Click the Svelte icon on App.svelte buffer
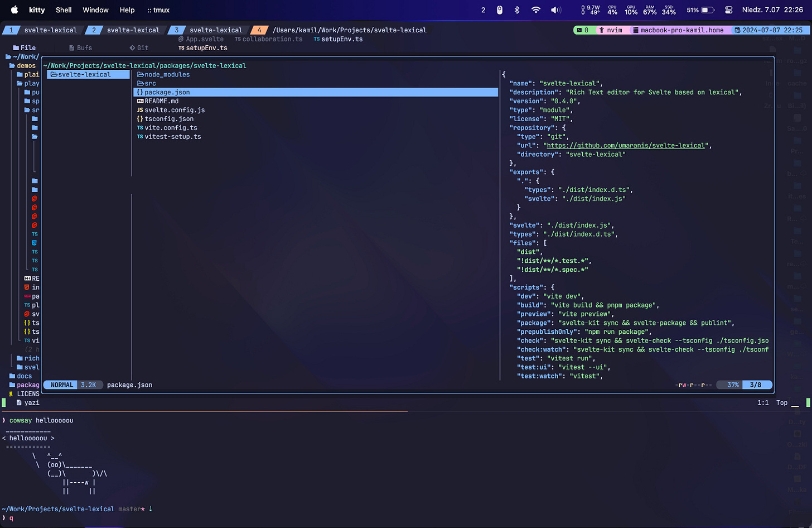The width and height of the screenshot is (812, 528). pos(181,39)
